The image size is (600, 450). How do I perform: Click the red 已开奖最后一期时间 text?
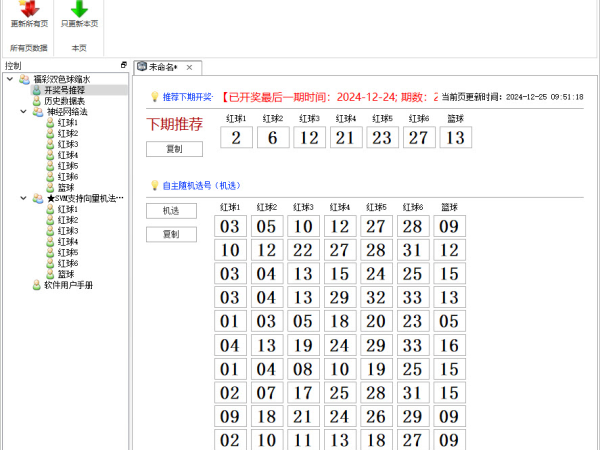pyautogui.click(x=329, y=97)
